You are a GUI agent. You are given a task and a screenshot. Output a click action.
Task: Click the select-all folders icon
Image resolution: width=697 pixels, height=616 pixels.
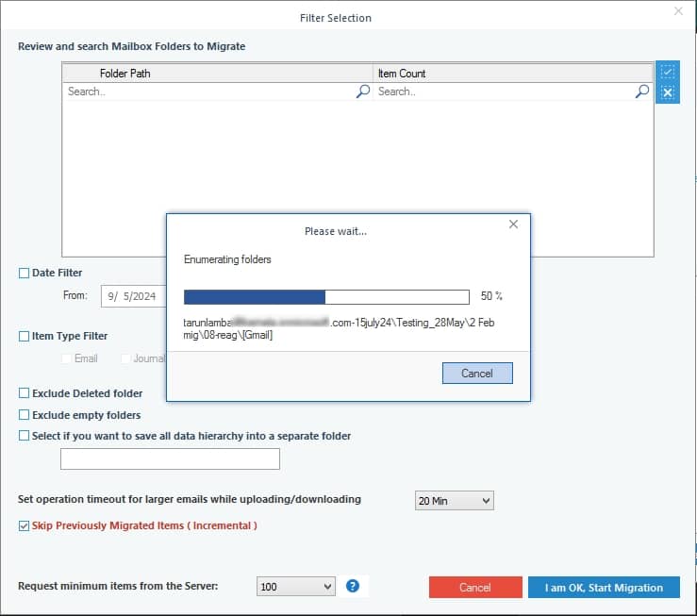click(x=667, y=72)
